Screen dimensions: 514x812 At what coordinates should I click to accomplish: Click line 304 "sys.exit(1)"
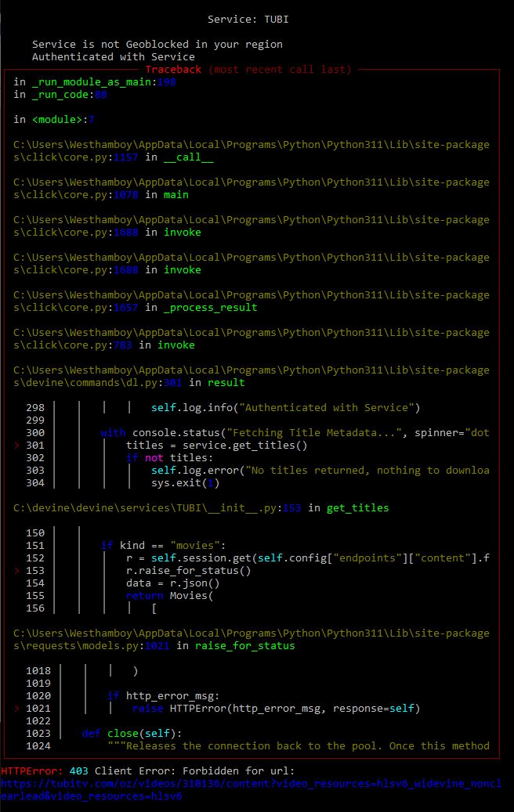[186, 482]
